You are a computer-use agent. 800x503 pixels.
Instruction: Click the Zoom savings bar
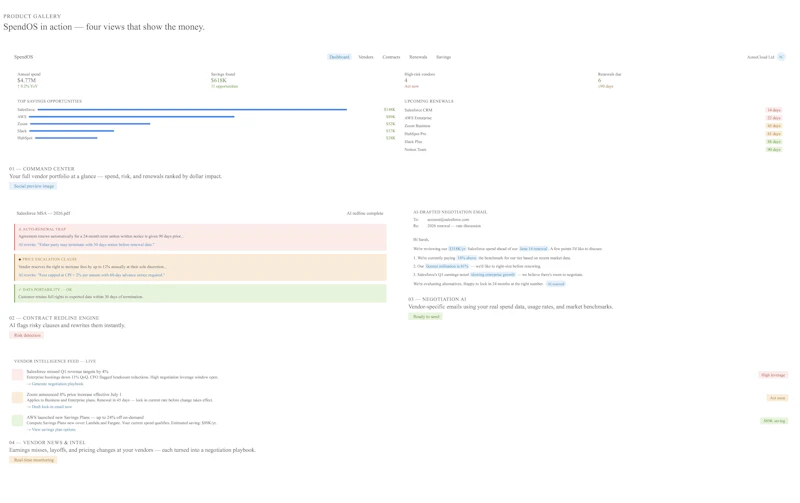coord(90,124)
